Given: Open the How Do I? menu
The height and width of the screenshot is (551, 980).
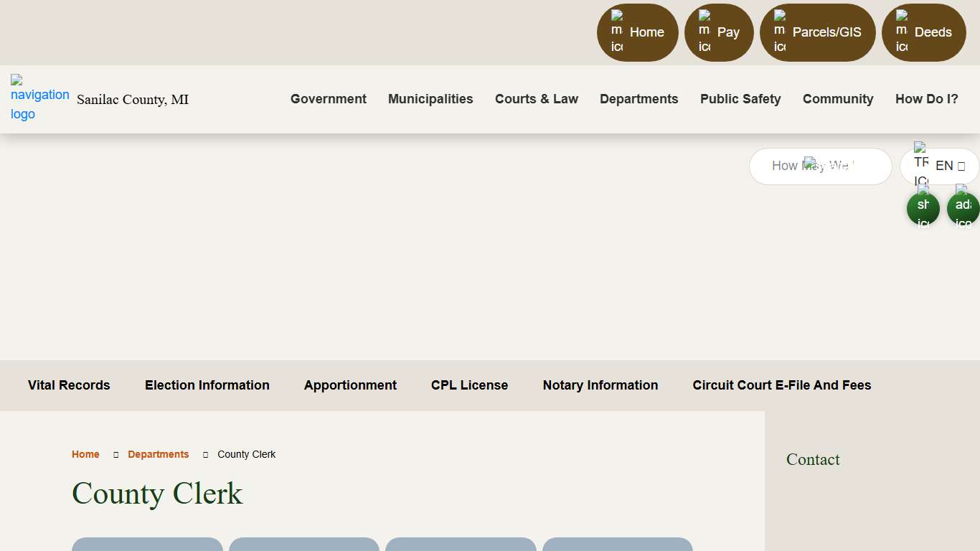Looking at the screenshot, I should (926, 99).
